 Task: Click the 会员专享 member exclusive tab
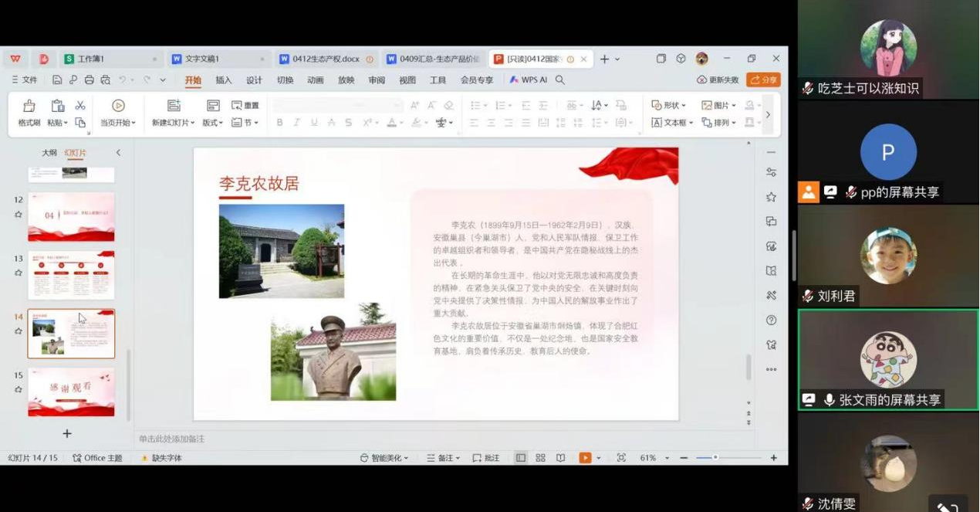tap(477, 80)
